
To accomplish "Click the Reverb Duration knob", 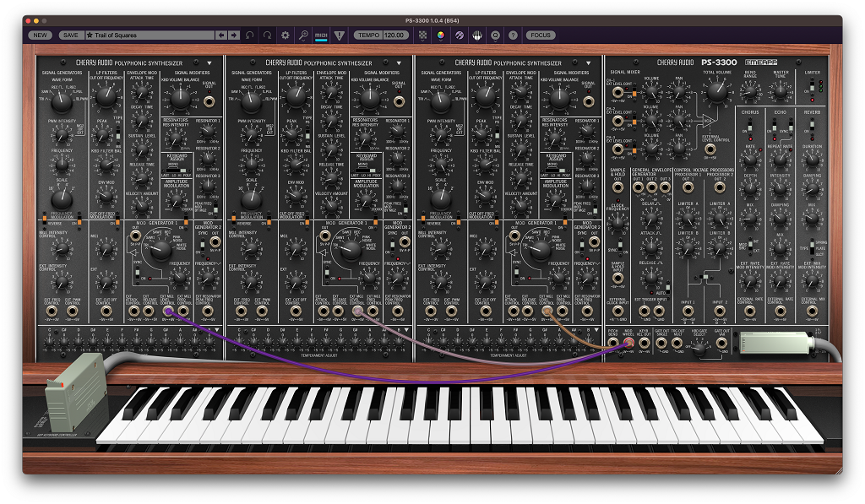I will tap(812, 160).
